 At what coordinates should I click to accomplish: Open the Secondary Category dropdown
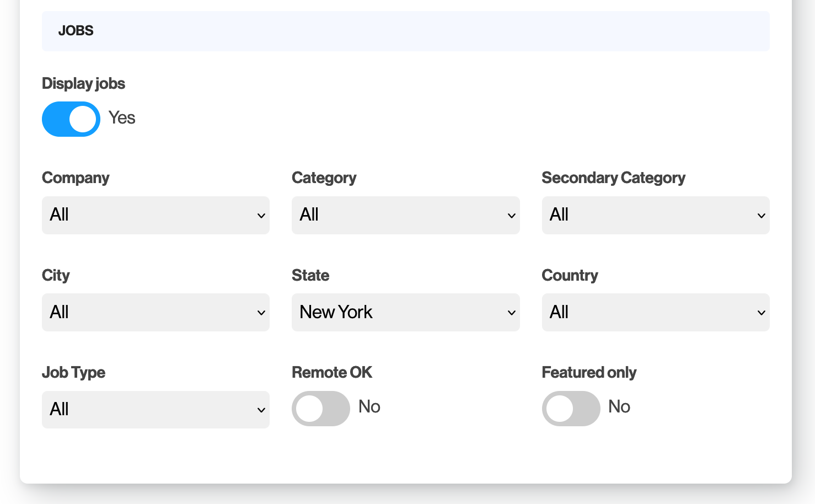pyautogui.click(x=655, y=215)
